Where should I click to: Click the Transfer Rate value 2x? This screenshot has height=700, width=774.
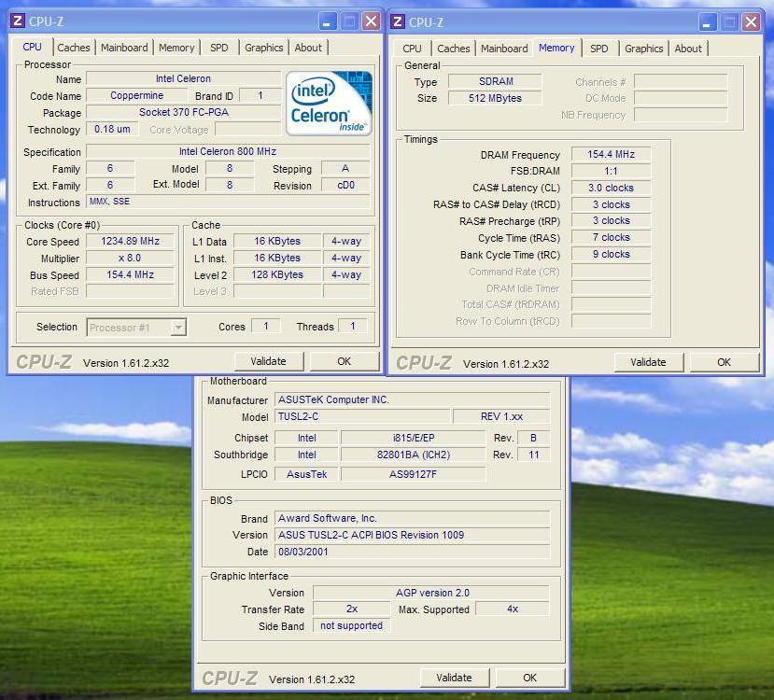point(351,609)
